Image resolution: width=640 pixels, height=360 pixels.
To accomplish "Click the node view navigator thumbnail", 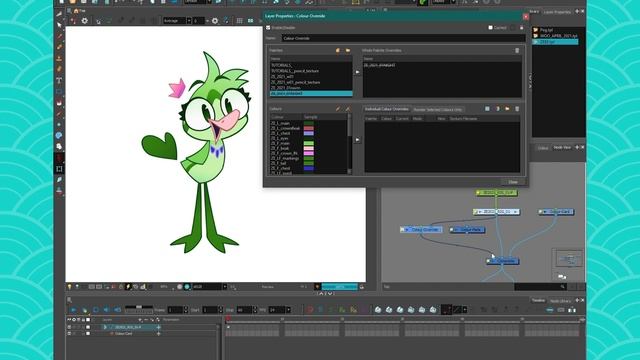I will coord(568,258).
